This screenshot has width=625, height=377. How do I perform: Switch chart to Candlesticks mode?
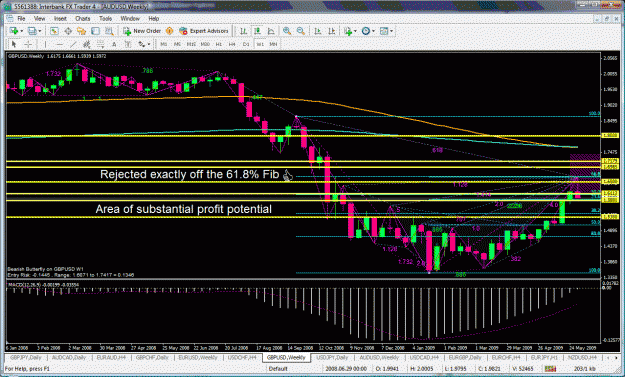257,31
